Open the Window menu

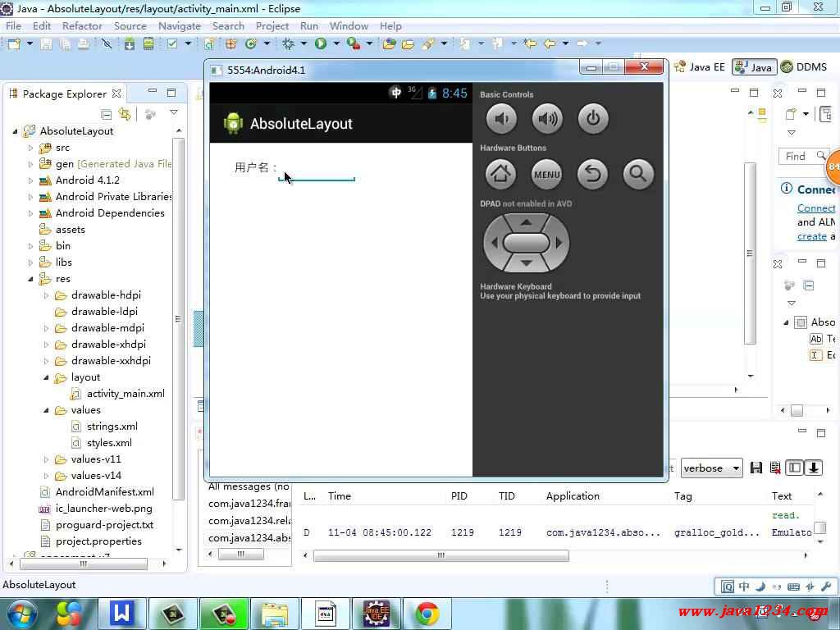pos(349,25)
